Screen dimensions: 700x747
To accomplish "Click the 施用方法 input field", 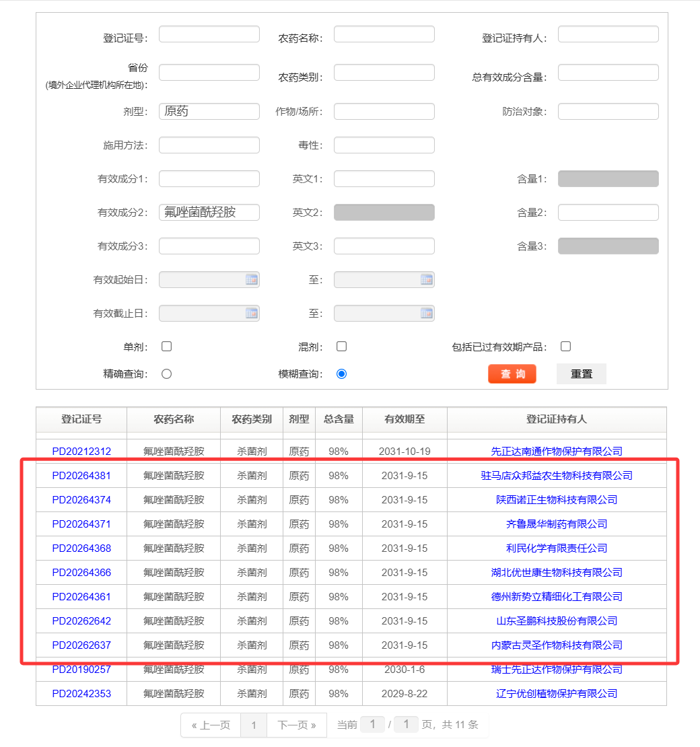I will tap(209, 145).
